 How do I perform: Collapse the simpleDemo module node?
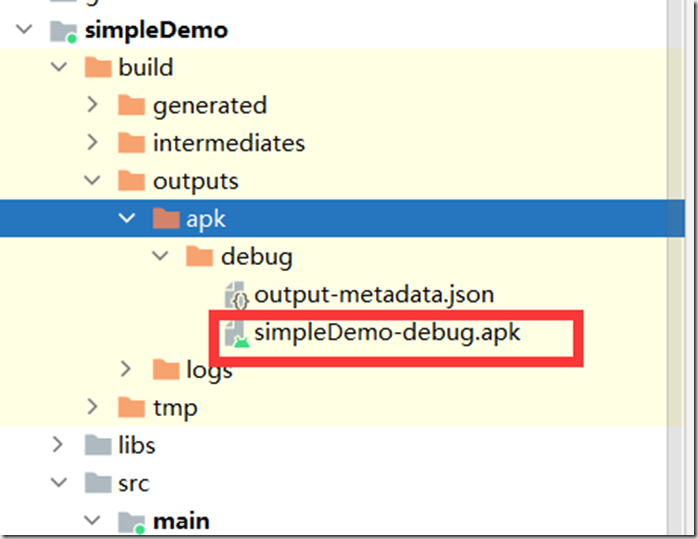23,31
